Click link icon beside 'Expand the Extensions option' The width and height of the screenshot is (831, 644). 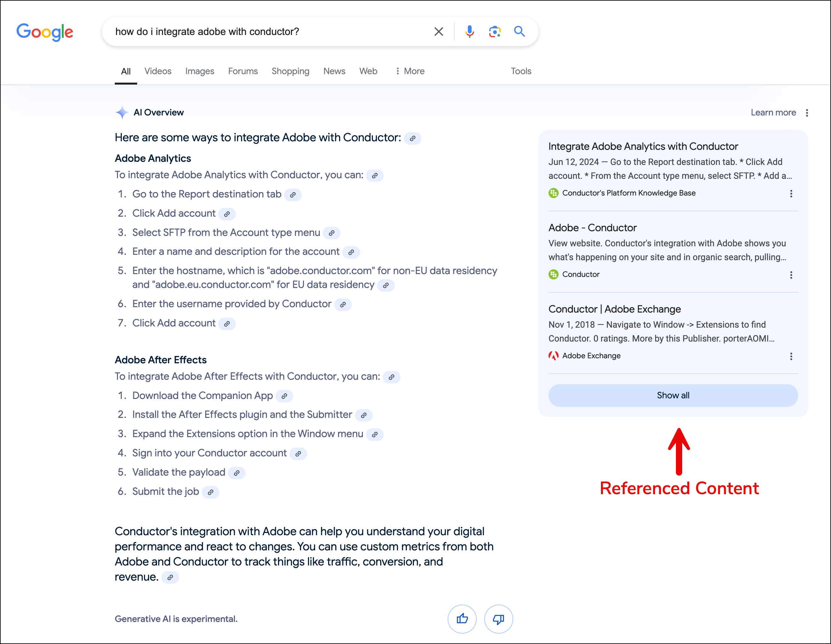coord(375,434)
